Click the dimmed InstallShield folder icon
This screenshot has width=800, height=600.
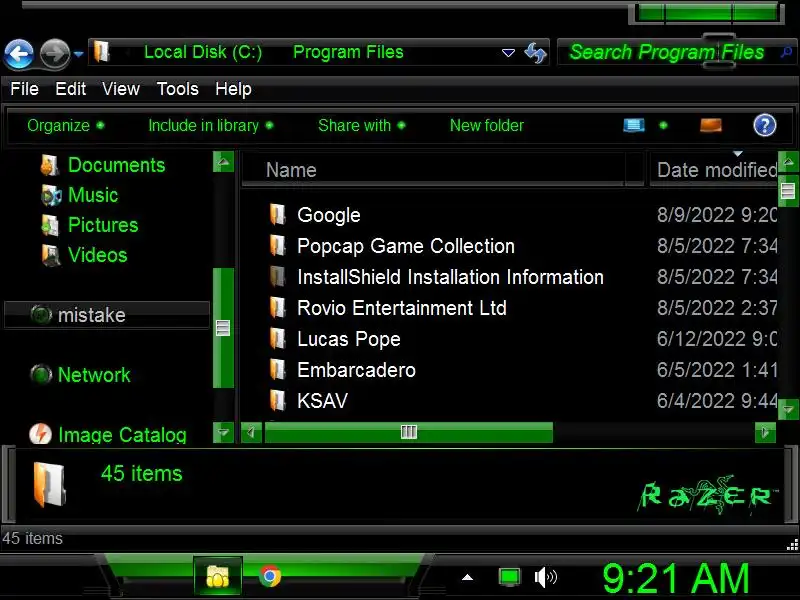coord(277,277)
